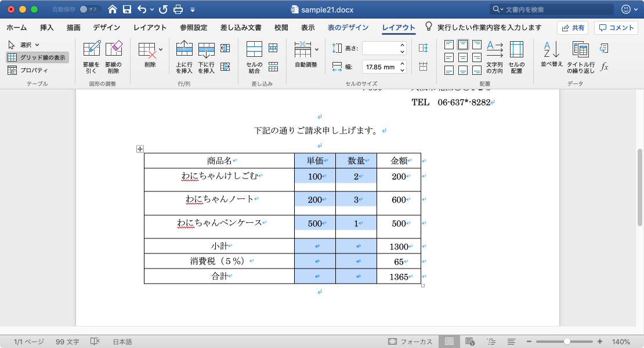Insert row below (下に行を挿入)

(206, 57)
